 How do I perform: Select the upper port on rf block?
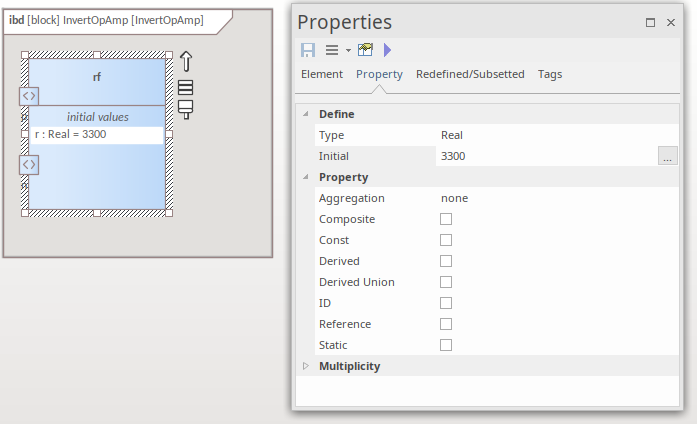point(29,96)
